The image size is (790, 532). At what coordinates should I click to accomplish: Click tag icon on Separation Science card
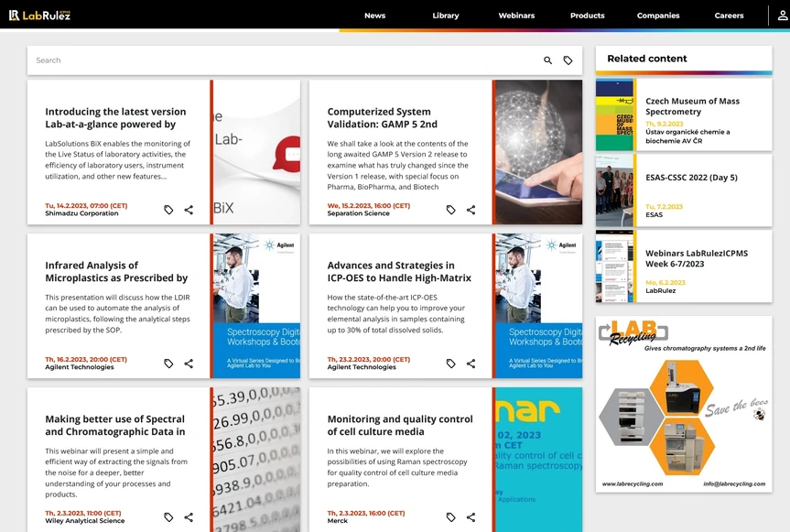(x=451, y=210)
